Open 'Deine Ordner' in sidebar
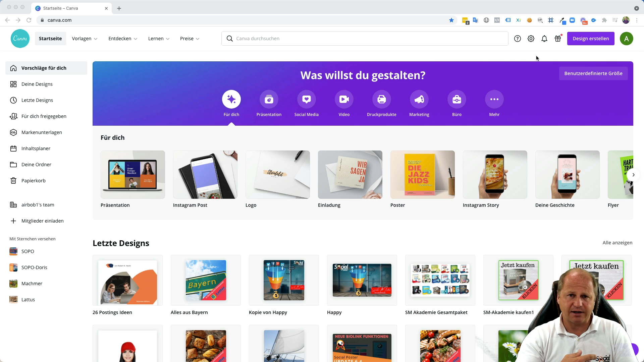Viewport: 644px width, 362px height. (x=46, y=165)
